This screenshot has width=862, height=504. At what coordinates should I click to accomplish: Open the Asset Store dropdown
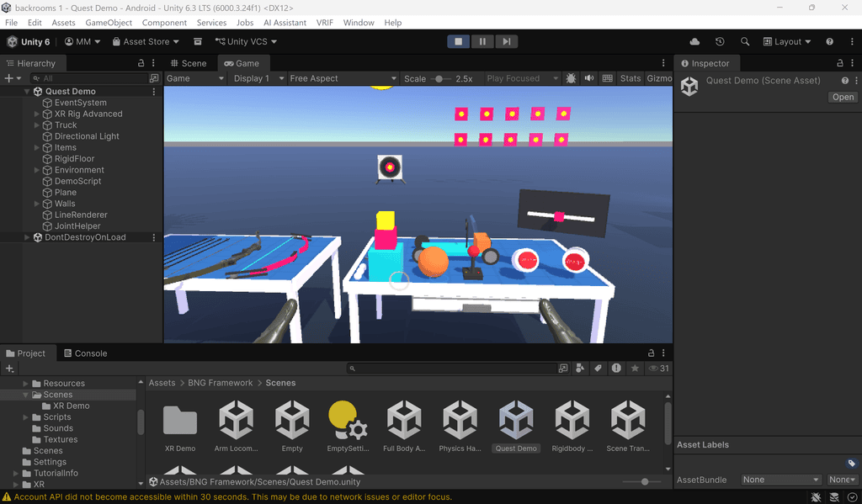click(x=146, y=42)
